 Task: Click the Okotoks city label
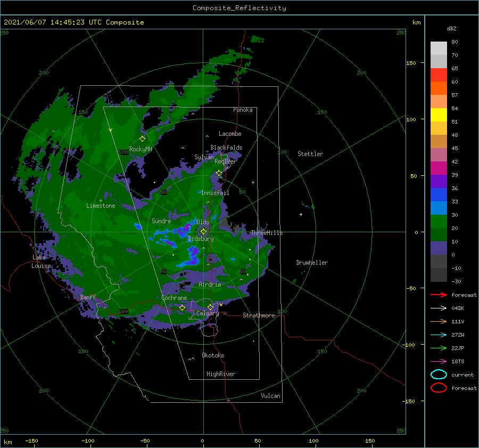[x=213, y=355]
